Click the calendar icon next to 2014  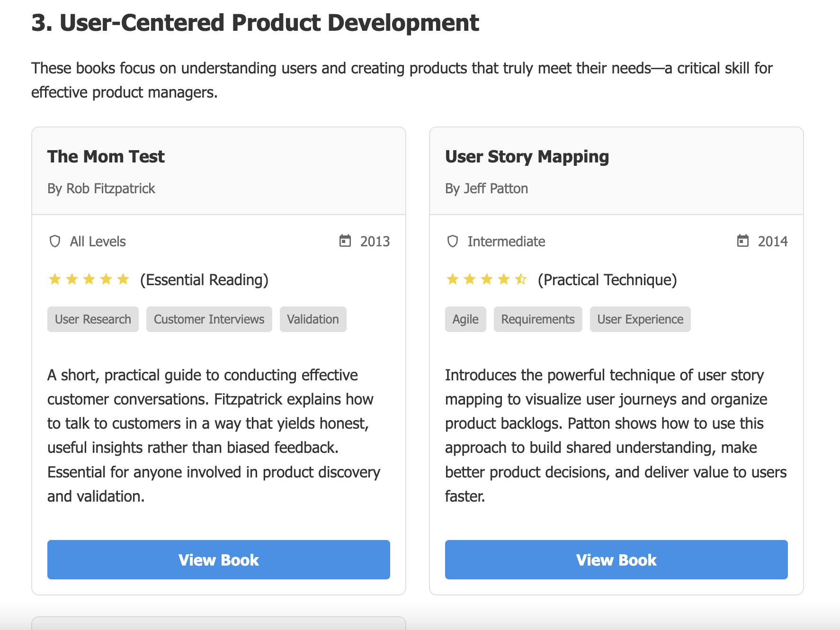pos(743,241)
